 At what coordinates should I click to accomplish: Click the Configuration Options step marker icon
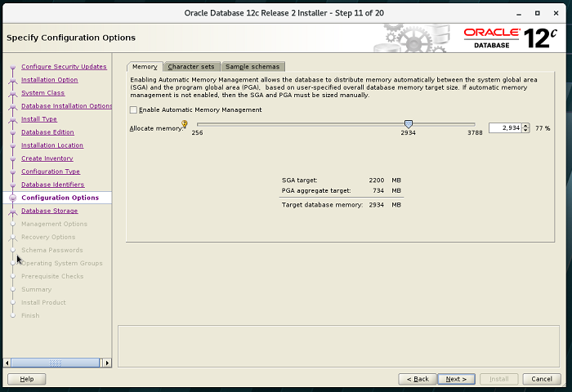(12, 198)
